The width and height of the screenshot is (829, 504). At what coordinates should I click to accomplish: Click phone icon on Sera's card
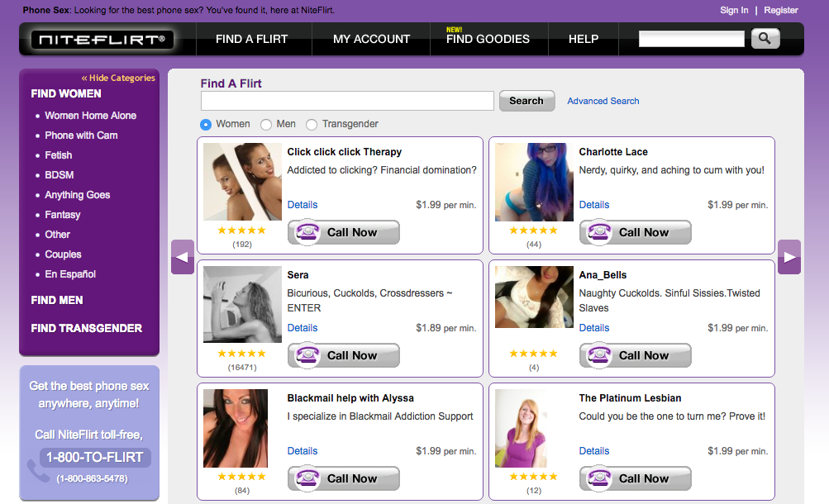pos(307,355)
